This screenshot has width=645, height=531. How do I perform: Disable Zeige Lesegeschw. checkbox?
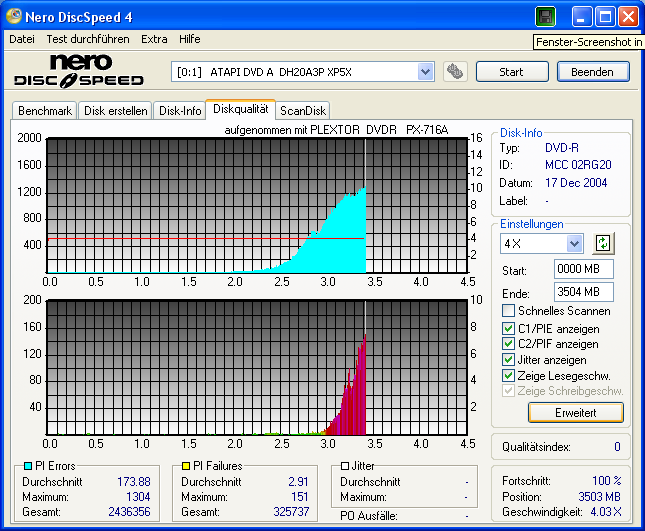(509, 376)
